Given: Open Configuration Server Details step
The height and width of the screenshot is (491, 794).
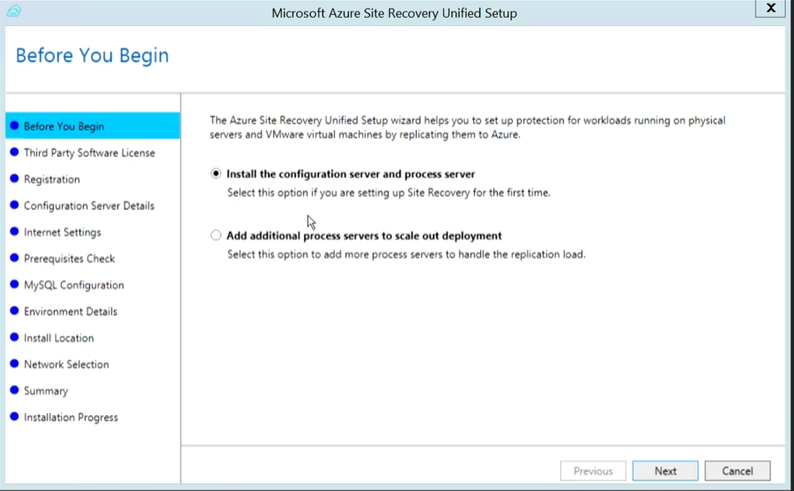Looking at the screenshot, I should [x=89, y=206].
